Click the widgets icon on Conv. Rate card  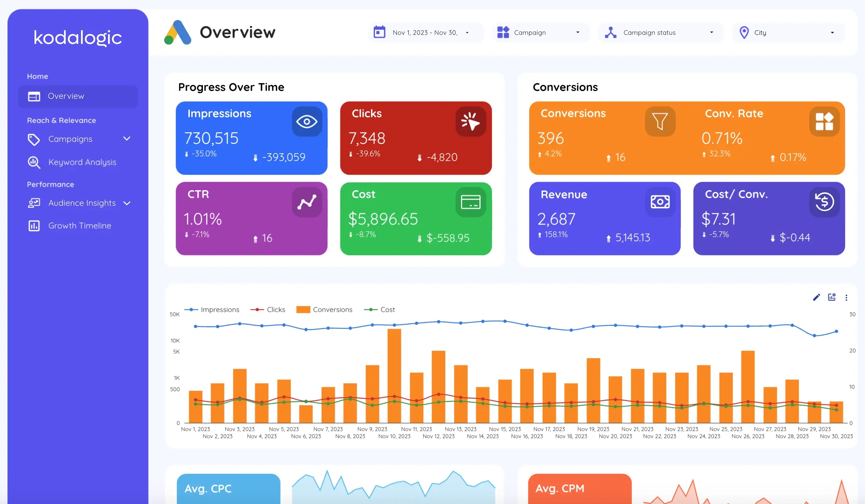pos(824,122)
